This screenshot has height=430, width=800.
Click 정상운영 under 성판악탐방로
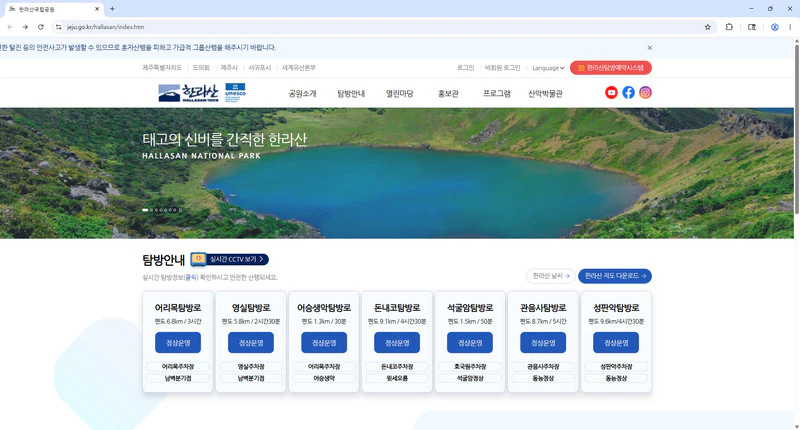coord(616,343)
